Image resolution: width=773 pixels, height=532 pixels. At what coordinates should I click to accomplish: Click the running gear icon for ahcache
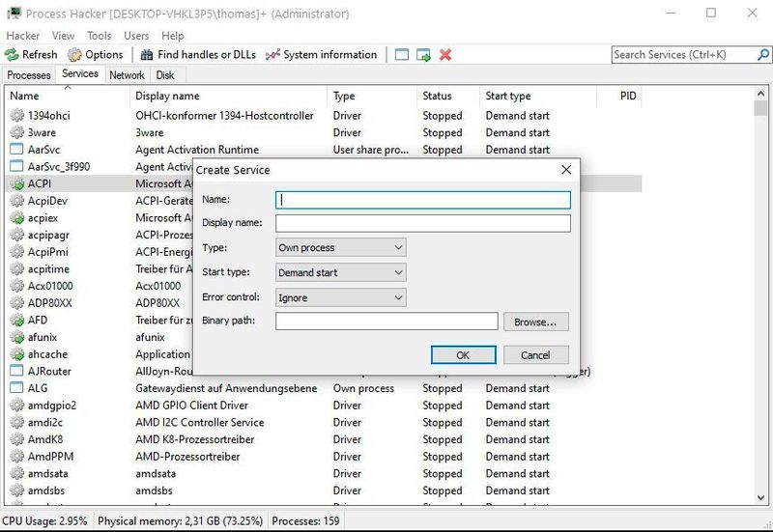tap(16, 354)
